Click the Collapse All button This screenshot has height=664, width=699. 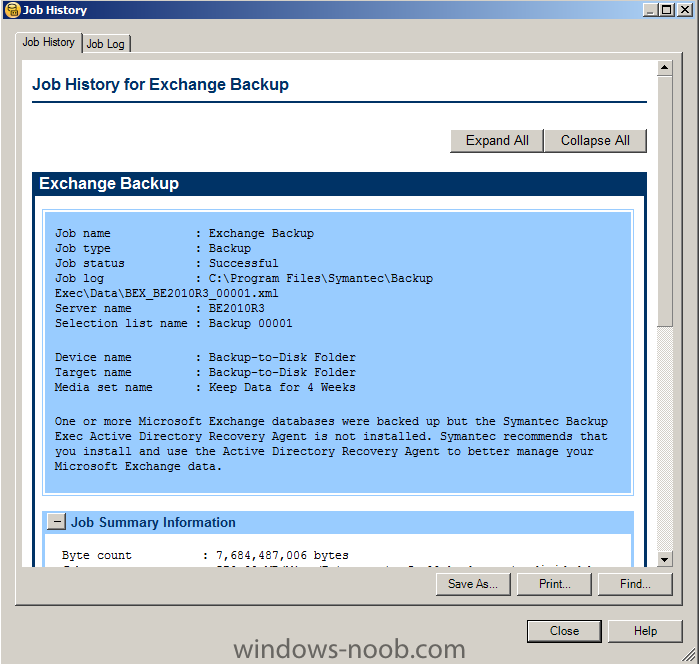pyautogui.click(x=595, y=141)
